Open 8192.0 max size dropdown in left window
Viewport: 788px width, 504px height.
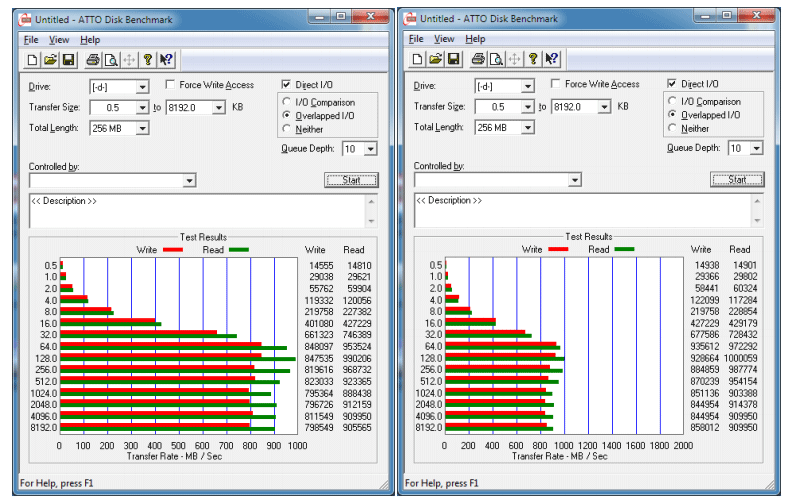click(x=219, y=108)
